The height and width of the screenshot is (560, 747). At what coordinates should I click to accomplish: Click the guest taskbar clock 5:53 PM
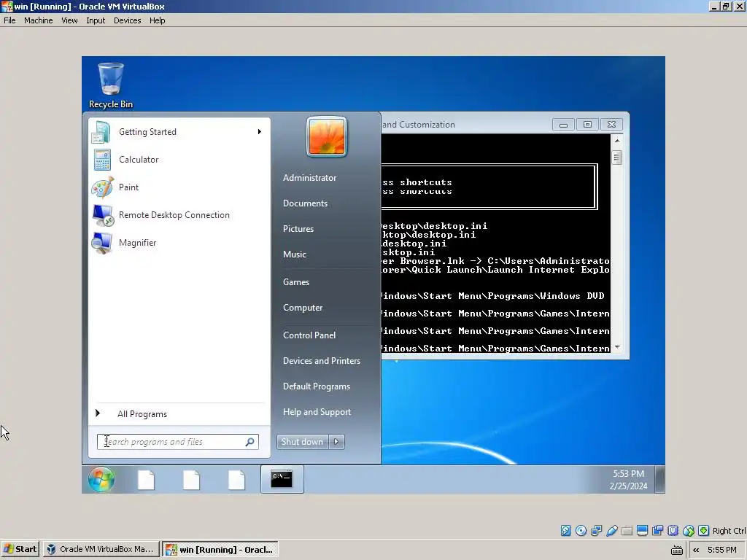(628, 474)
